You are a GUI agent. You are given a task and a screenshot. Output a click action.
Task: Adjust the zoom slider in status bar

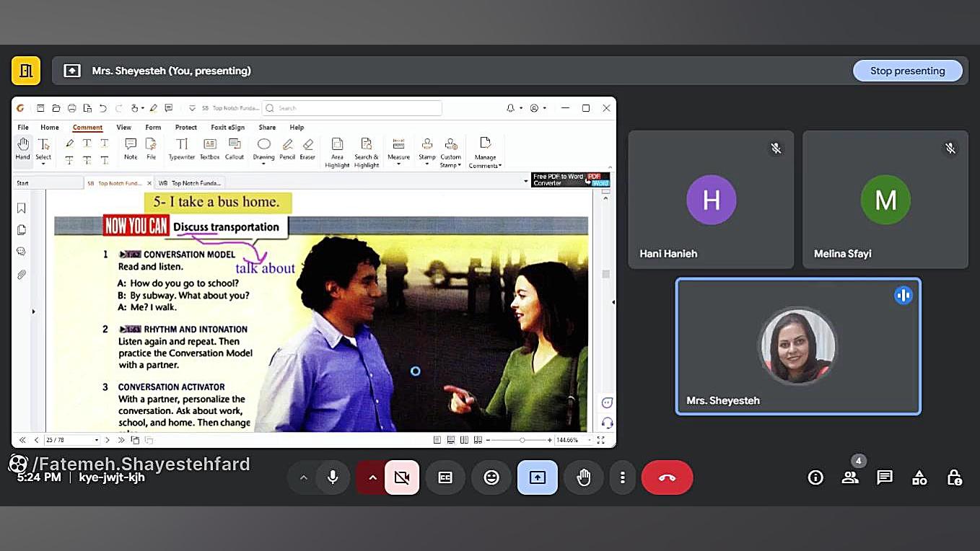(522, 440)
